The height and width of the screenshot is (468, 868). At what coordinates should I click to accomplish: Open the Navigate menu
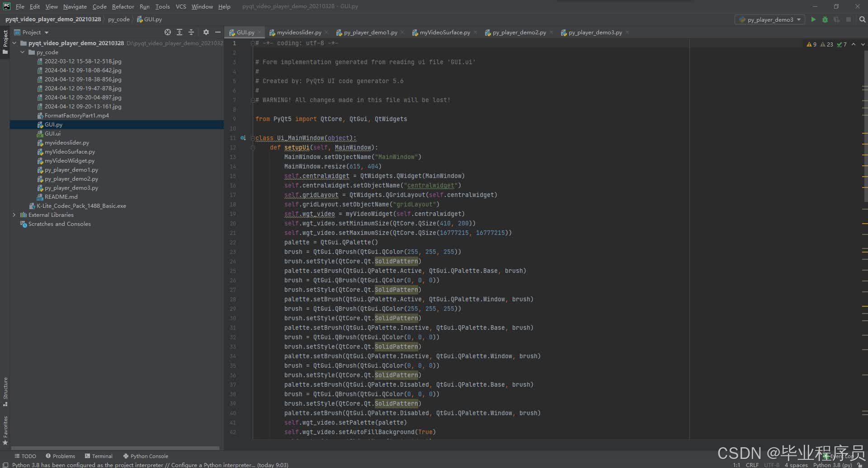tap(75, 6)
